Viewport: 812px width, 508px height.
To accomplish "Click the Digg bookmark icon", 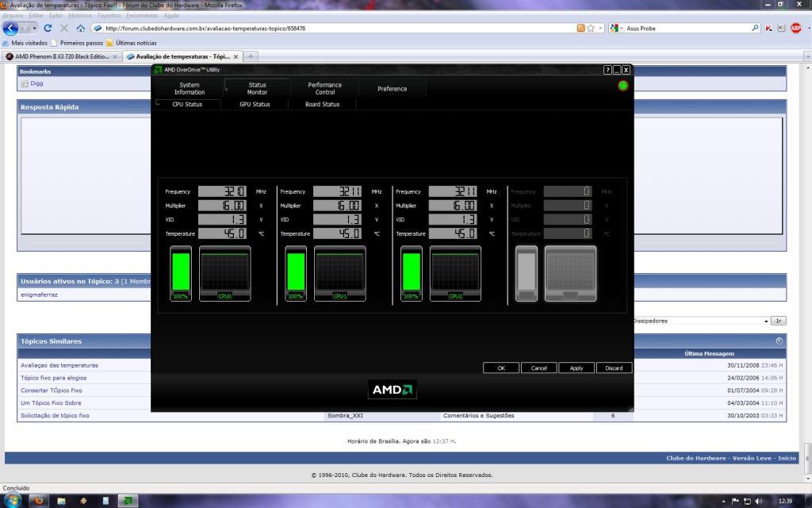I will point(25,83).
